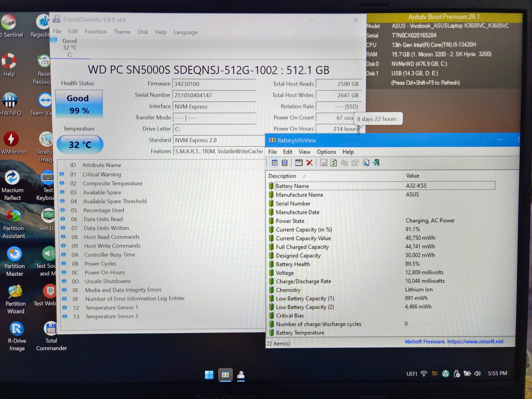532x399 pixels.
Task: Click the USB safely remove tray icon
Action: click(457, 374)
